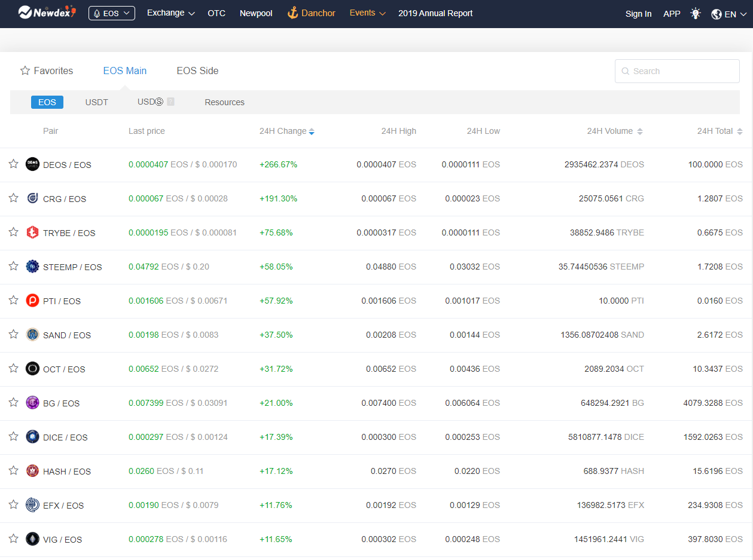
Task: Sort by 24H Volume column
Action: tap(615, 131)
